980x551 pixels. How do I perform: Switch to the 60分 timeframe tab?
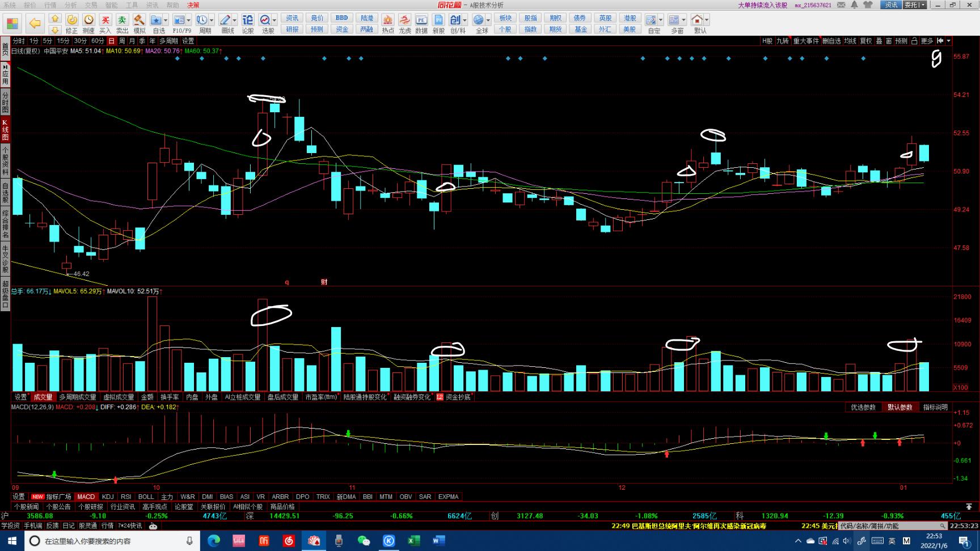[98, 41]
